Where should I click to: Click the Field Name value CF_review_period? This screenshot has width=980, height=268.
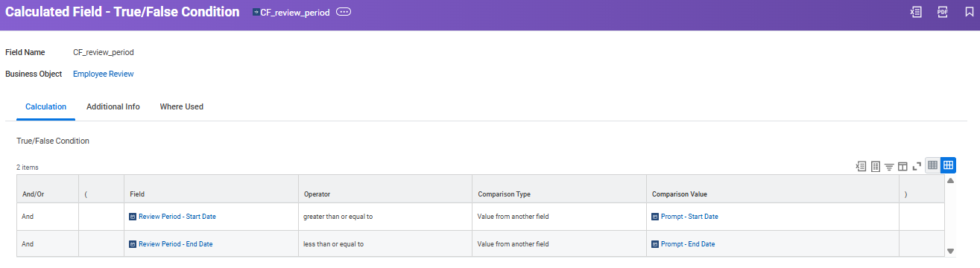(104, 52)
